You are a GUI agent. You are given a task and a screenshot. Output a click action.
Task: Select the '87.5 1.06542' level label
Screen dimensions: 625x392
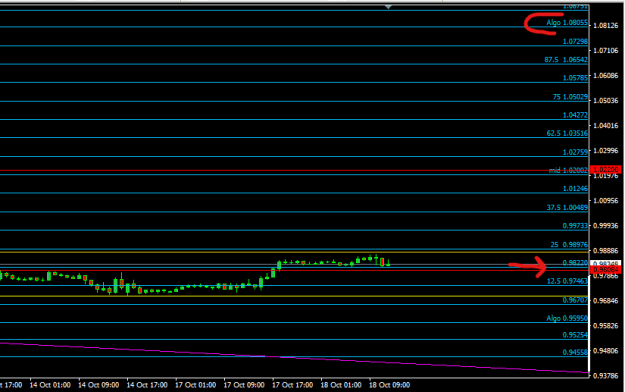coord(566,60)
